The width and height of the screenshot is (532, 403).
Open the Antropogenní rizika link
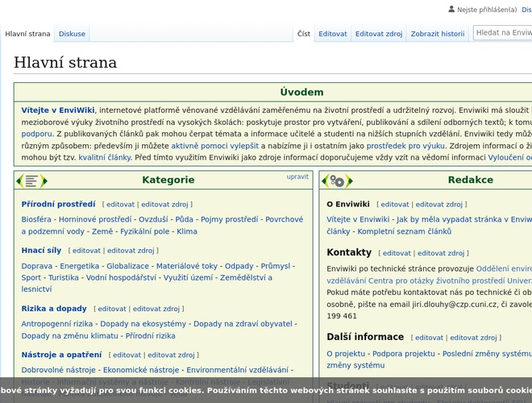[x=57, y=324]
